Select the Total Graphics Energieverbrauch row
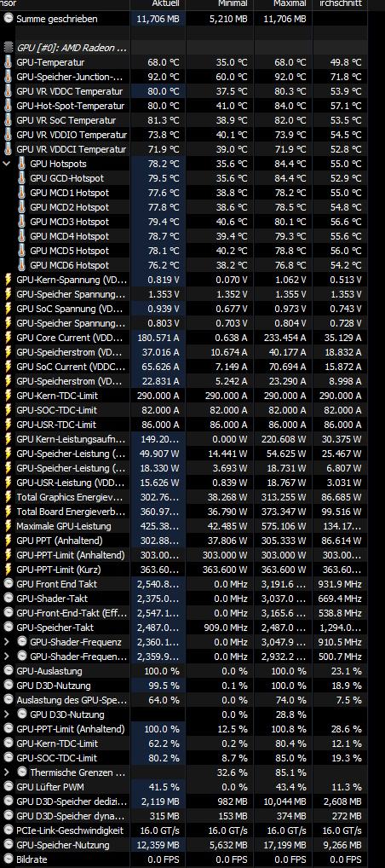This screenshot has height=868, width=385. coord(184,497)
